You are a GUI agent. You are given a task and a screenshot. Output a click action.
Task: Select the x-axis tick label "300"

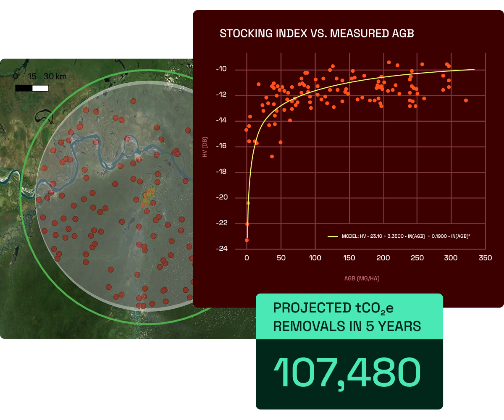(451, 258)
